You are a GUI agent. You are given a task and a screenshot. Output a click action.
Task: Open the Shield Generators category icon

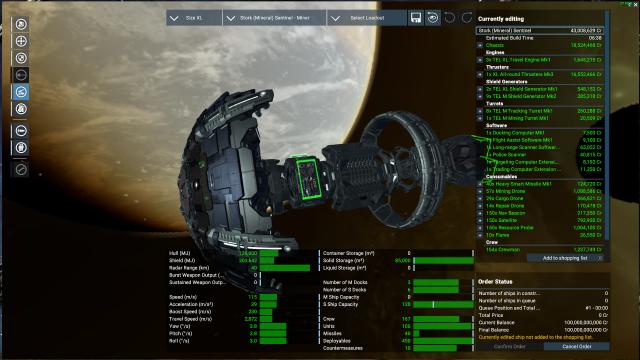coord(21,58)
